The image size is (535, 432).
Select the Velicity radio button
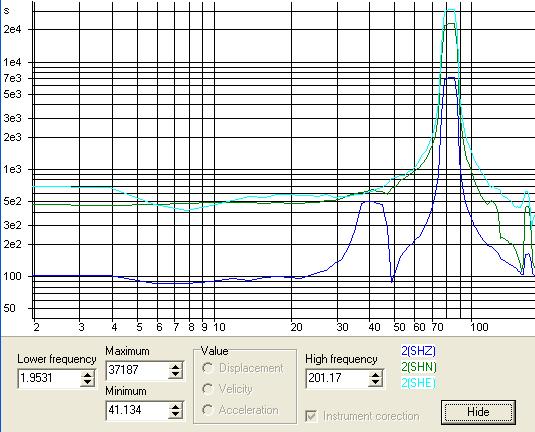click(208, 389)
